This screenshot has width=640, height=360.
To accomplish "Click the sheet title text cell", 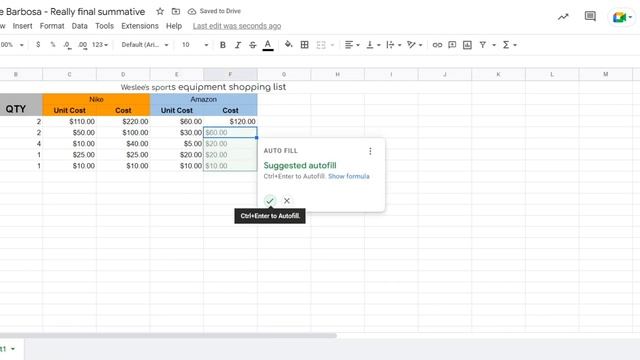I will coord(203,87).
